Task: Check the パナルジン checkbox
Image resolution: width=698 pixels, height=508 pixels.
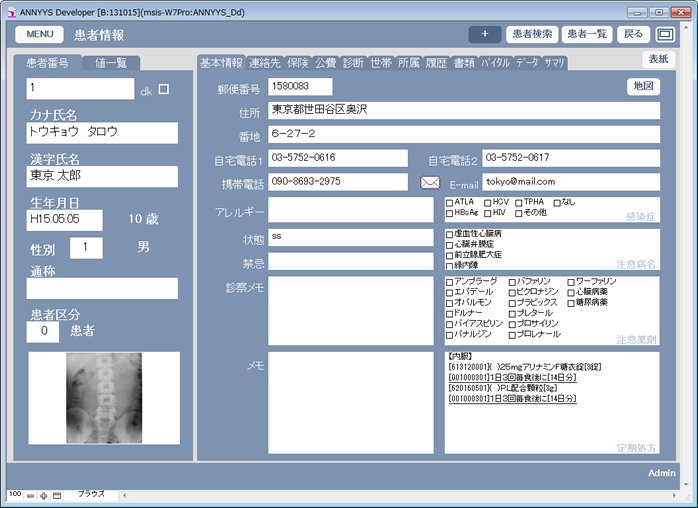Action: (450, 335)
